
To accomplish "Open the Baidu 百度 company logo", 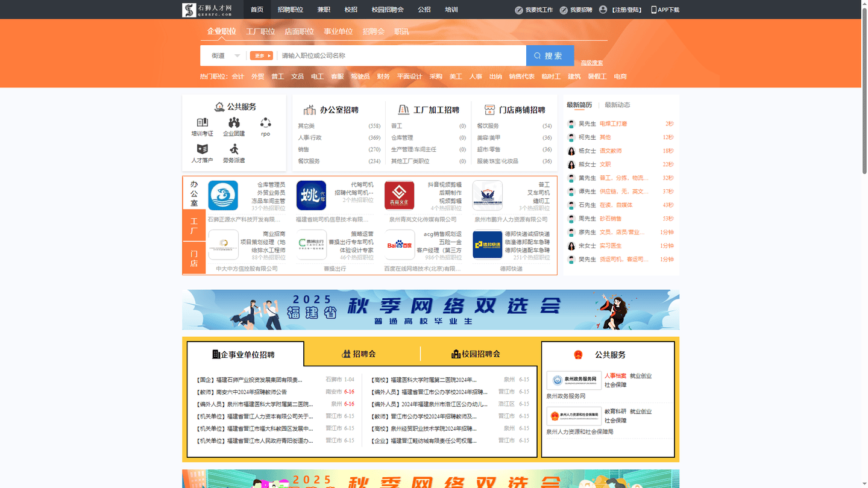I will tap(399, 245).
